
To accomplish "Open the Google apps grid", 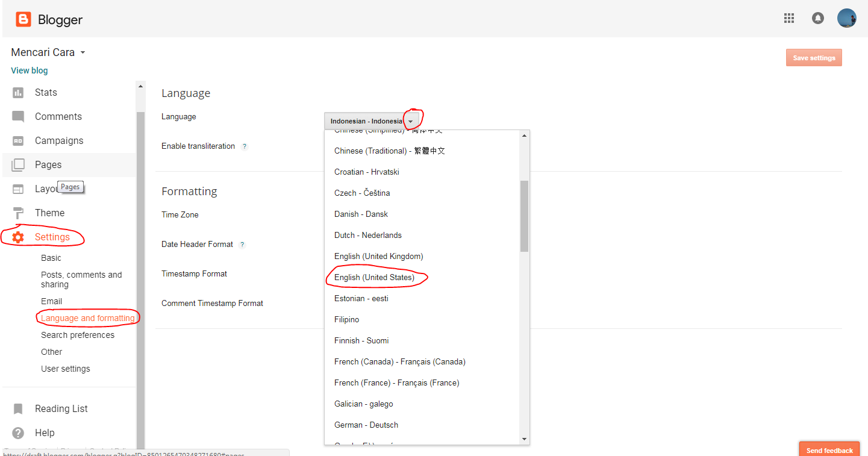I will [x=789, y=18].
